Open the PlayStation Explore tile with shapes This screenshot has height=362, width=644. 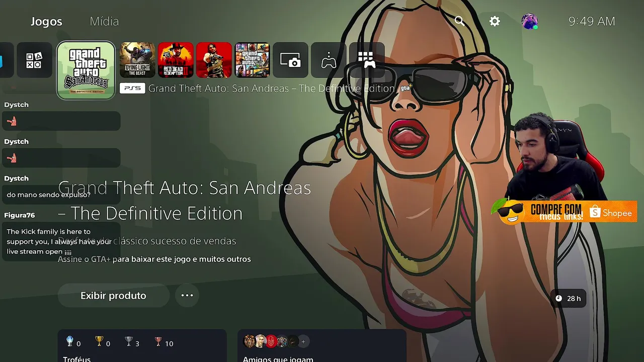pyautogui.click(x=34, y=60)
